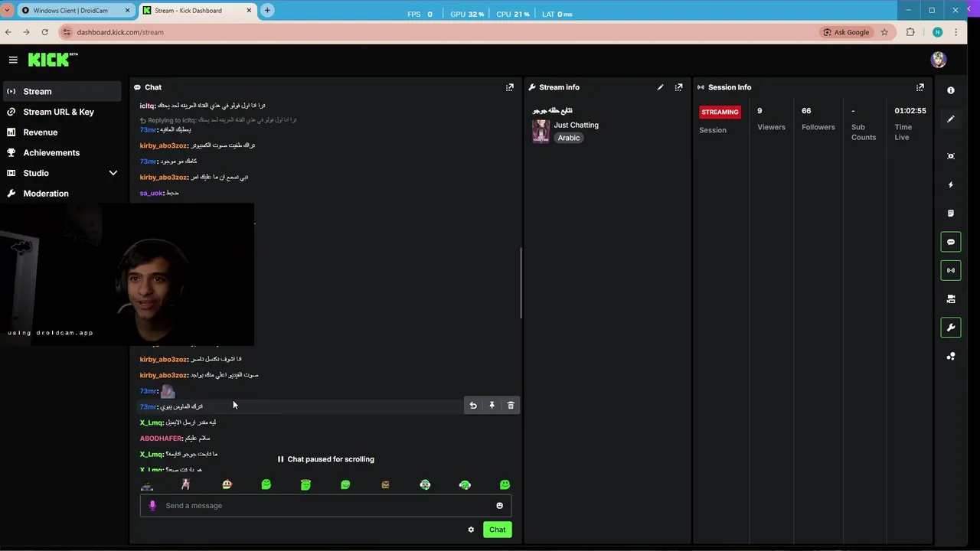Insert the last green smiley emote
Viewport: 980px width, 551px height.
pos(505,485)
